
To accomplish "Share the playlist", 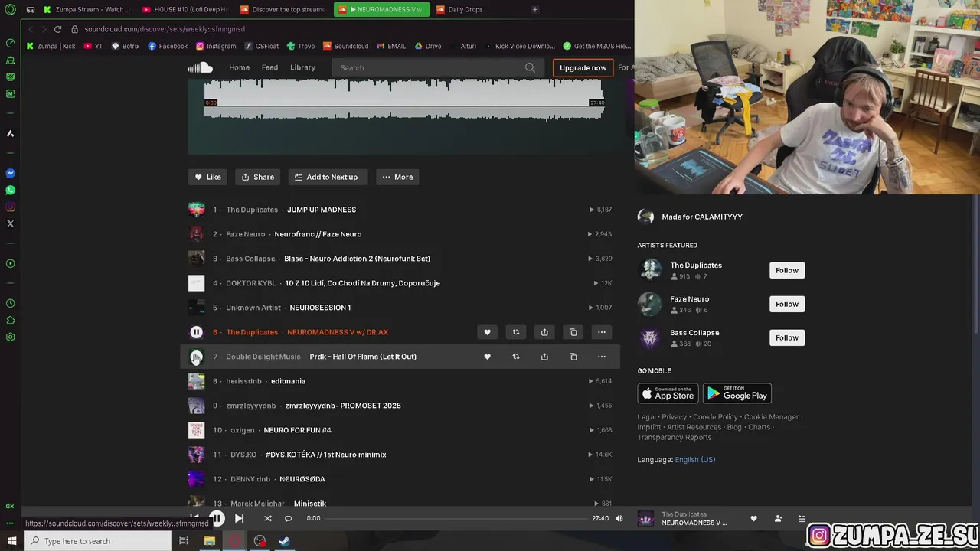I will click(257, 177).
